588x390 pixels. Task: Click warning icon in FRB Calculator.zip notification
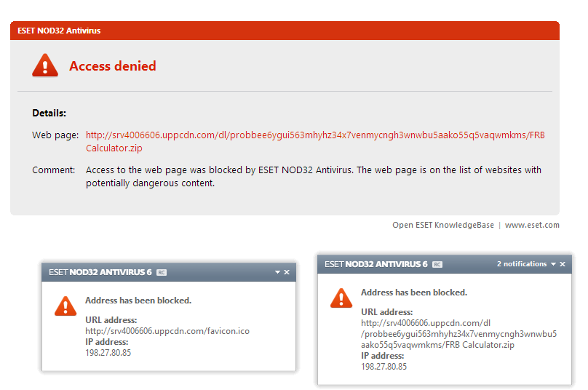click(x=341, y=298)
